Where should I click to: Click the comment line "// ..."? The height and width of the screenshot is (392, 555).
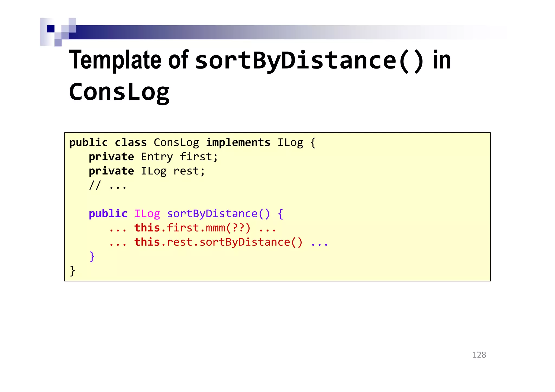pyautogui.click(x=108, y=186)
